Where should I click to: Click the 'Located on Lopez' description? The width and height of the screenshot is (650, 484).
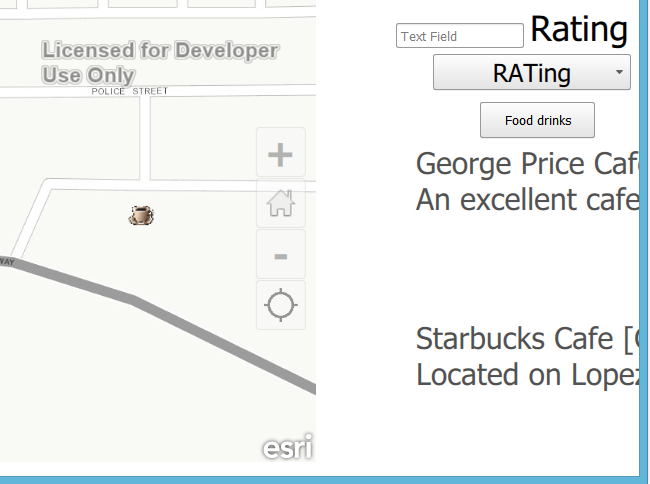point(527,375)
